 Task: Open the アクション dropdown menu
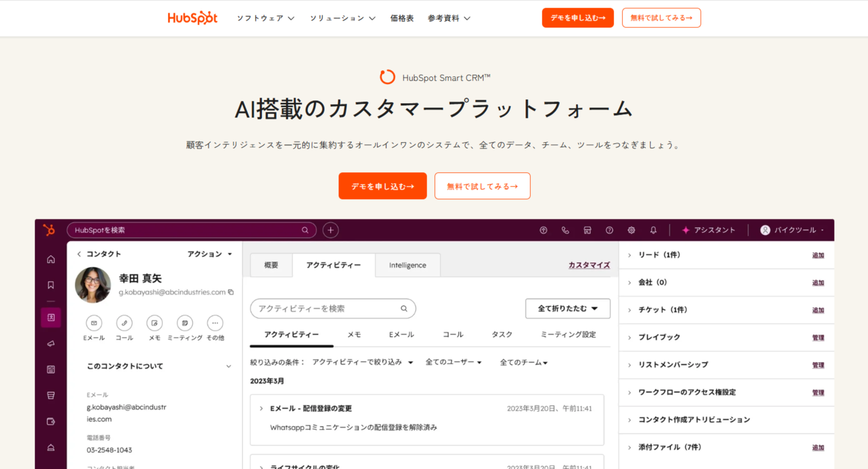coord(210,254)
